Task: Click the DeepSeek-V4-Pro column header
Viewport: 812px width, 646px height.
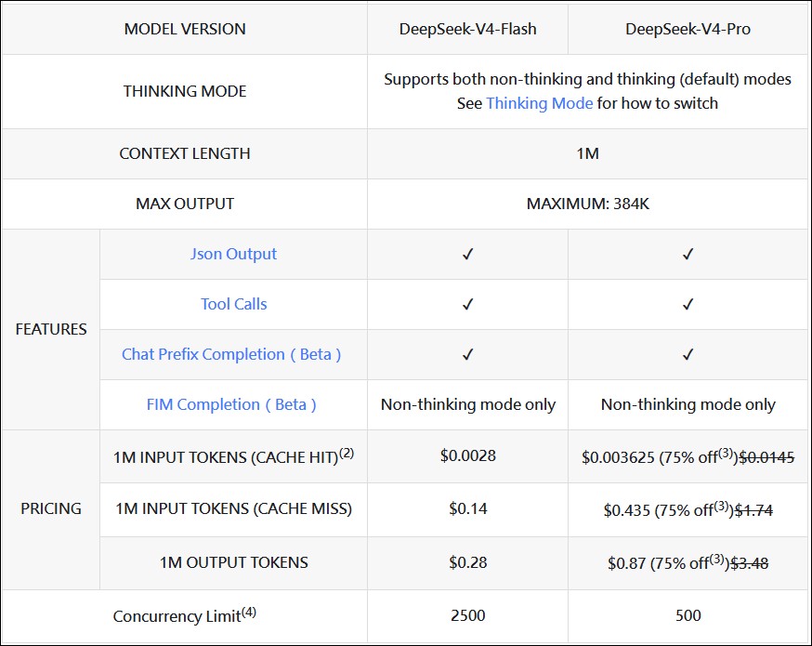Action: 688,29
